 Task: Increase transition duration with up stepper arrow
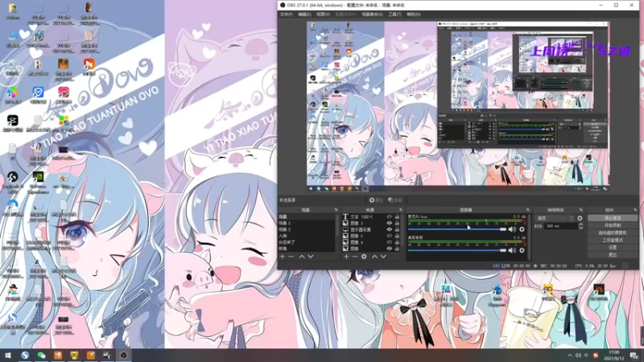580,224
